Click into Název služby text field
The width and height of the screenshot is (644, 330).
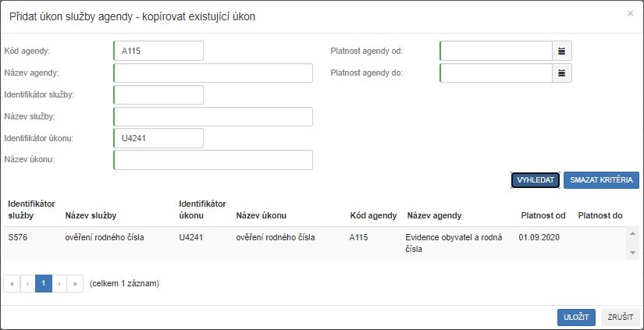(213, 116)
